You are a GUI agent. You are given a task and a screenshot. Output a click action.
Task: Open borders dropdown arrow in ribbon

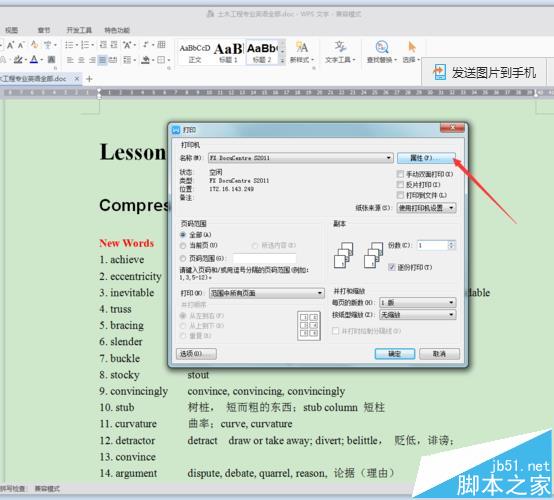tap(169, 60)
